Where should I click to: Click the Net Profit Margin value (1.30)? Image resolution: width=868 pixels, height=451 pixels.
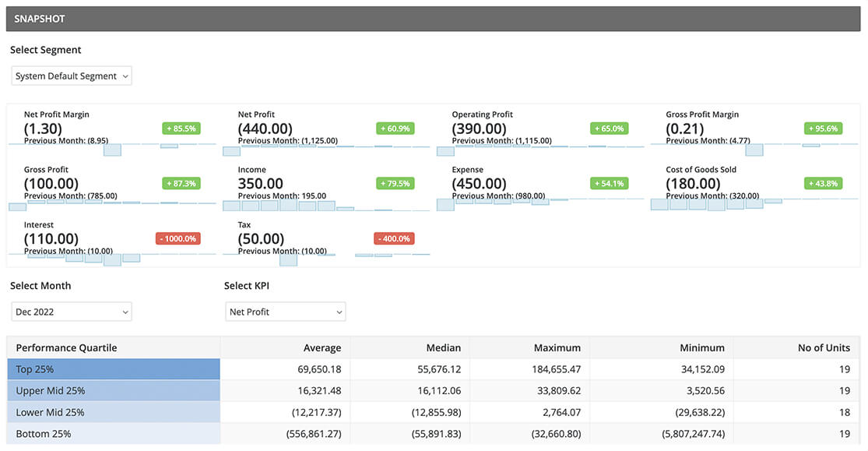(43, 129)
